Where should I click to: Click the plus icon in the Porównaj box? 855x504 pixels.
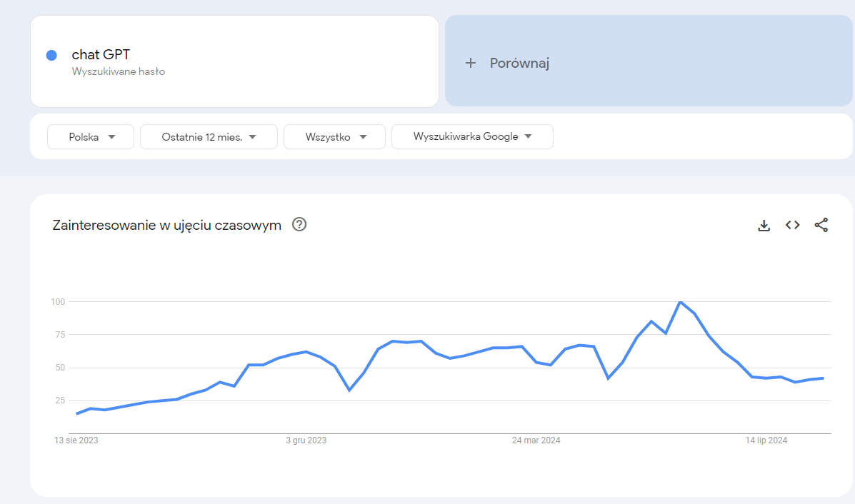click(471, 63)
